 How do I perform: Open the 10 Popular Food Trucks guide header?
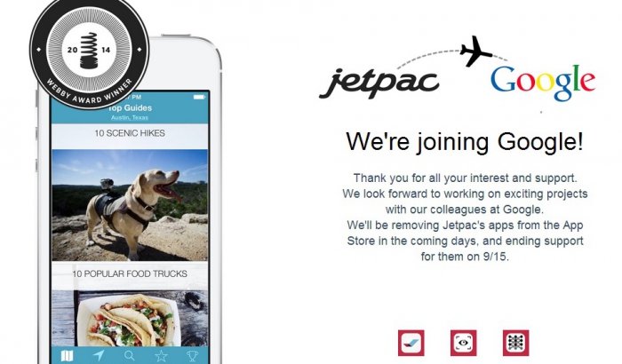[x=130, y=273]
